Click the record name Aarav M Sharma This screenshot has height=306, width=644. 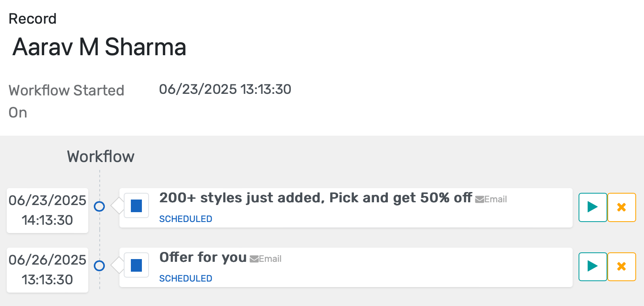[99, 47]
